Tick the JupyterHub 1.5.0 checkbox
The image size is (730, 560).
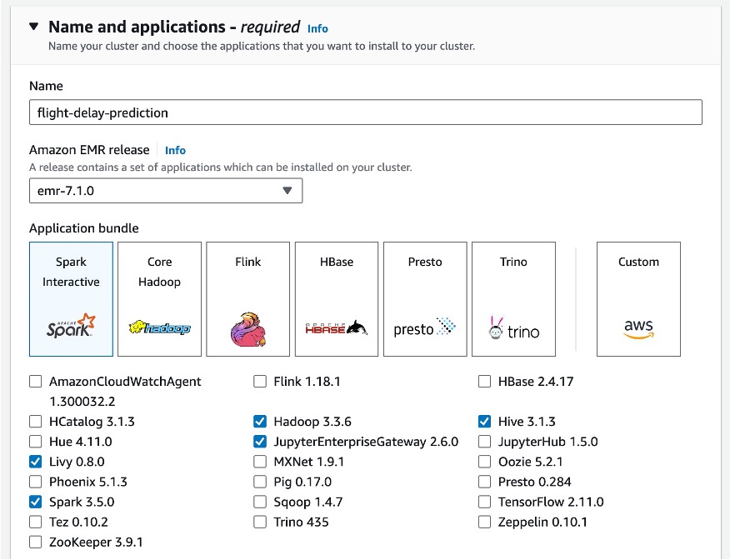coord(485,442)
